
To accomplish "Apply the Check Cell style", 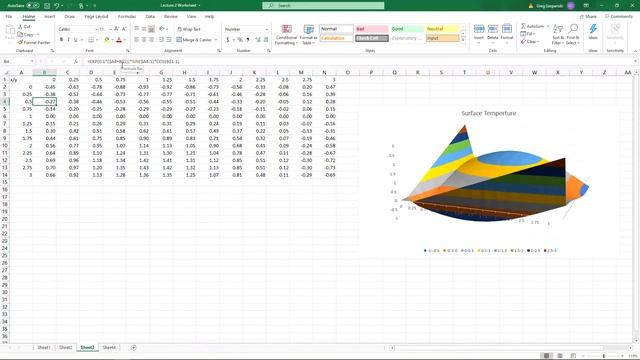I will tap(371, 38).
